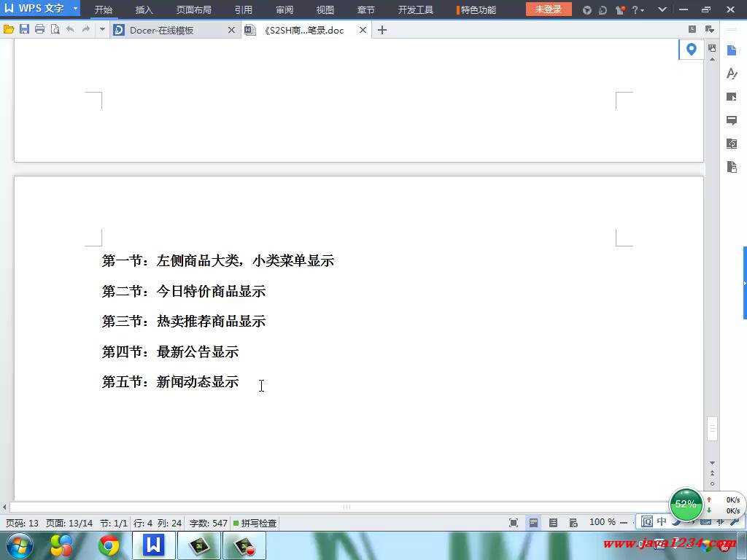
Task: Launch Chrome from the taskbar
Action: [x=109, y=545]
